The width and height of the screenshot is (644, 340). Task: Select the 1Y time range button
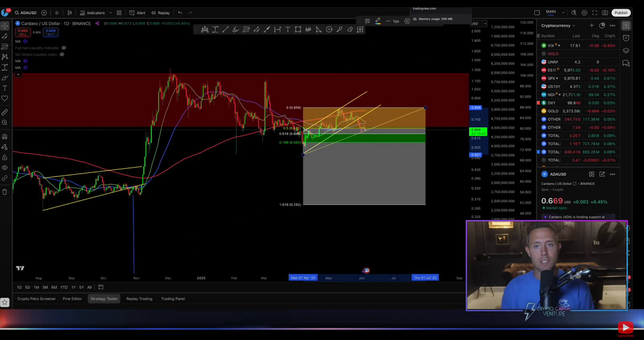(73, 287)
